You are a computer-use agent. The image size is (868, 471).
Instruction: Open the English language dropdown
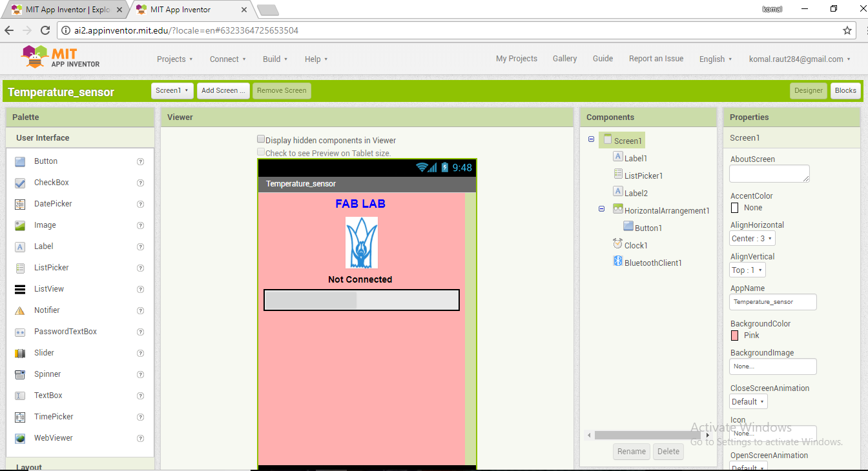click(x=716, y=59)
